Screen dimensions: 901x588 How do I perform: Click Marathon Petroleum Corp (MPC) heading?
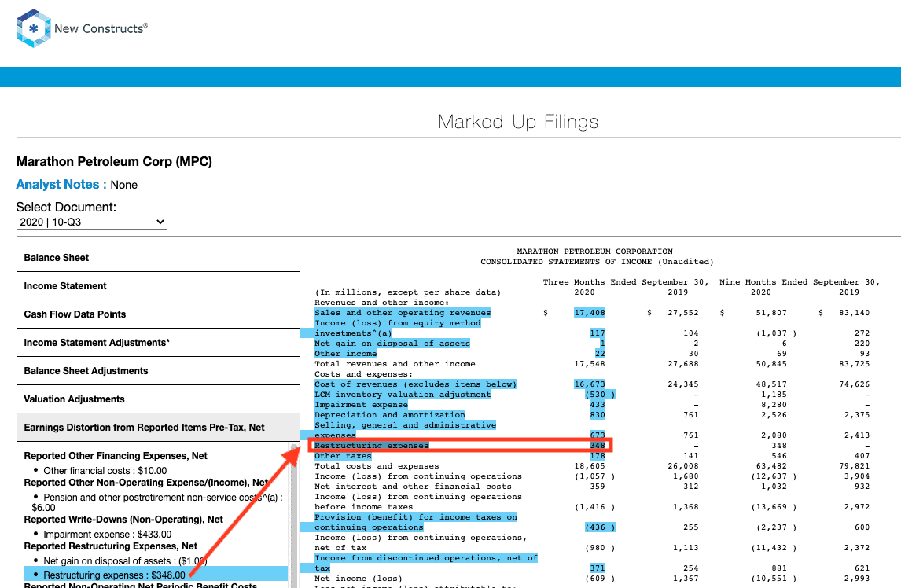tap(114, 161)
